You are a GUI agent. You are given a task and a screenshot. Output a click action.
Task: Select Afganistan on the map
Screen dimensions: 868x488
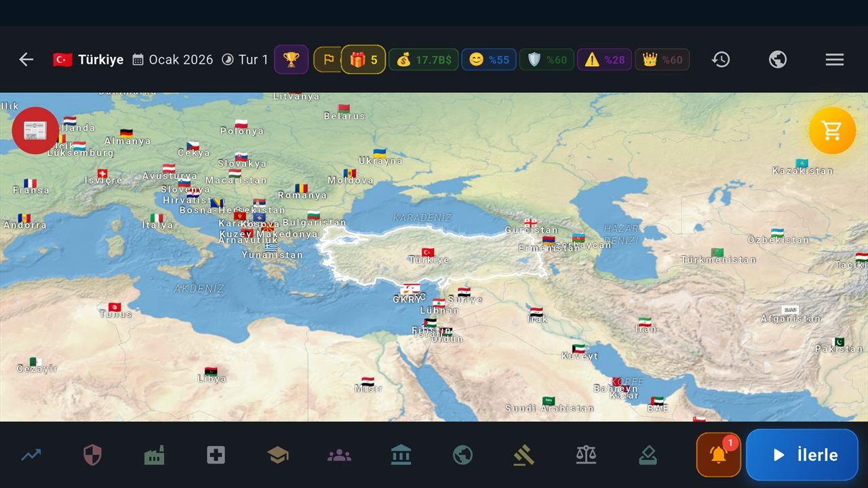[x=791, y=314]
